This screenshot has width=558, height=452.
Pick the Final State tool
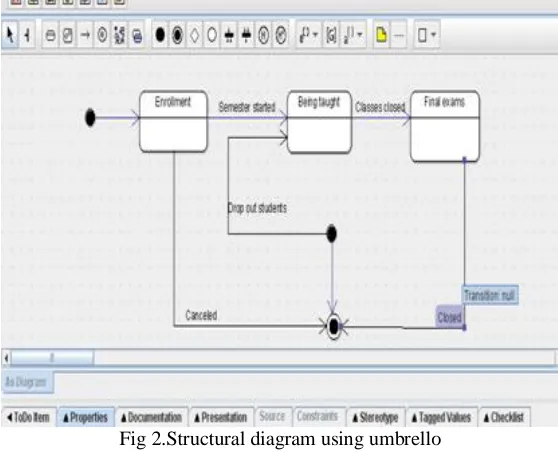pos(177,35)
